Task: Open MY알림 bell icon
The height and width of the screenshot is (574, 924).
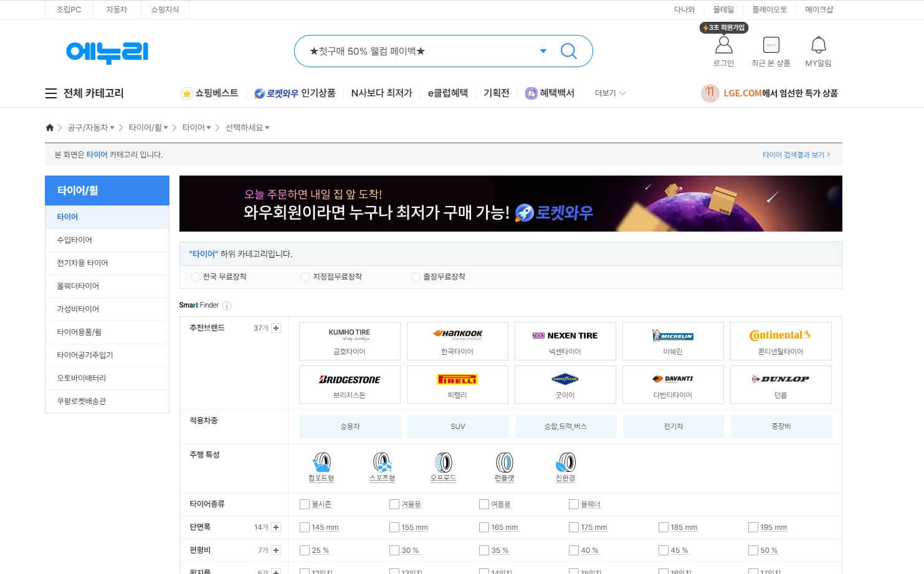Action: (818, 45)
